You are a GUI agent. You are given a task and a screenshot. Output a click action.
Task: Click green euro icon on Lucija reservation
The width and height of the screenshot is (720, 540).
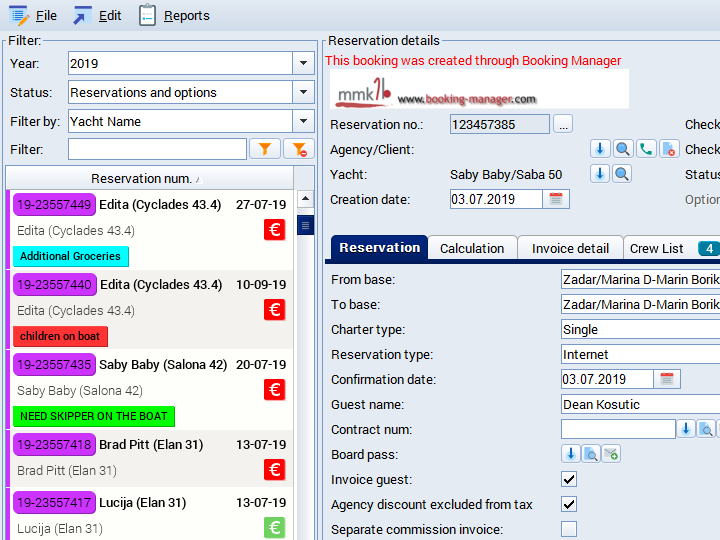click(x=275, y=527)
